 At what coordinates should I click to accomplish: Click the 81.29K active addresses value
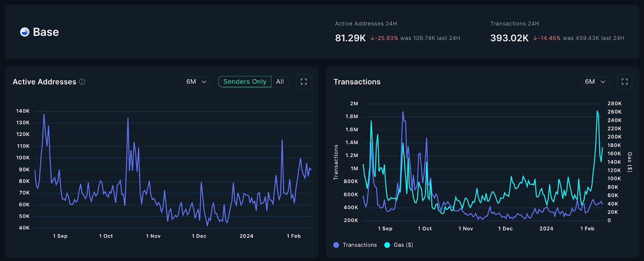350,38
